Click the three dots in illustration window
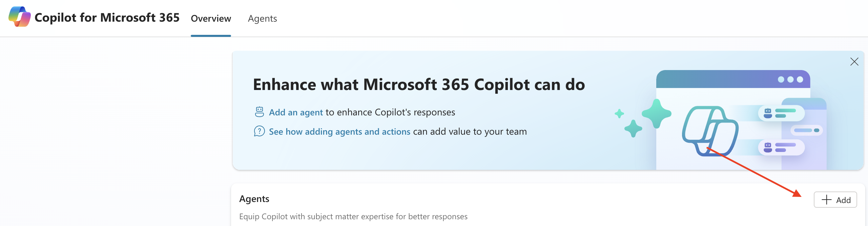This screenshot has width=868, height=226. coord(790,80)
